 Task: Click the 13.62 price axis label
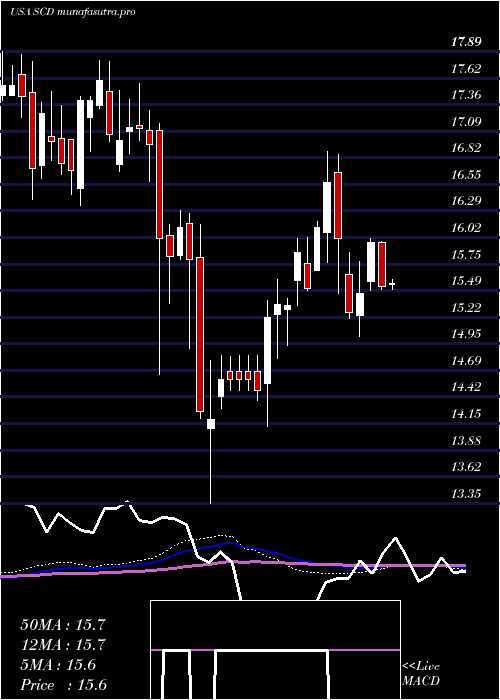coord(466,467)
